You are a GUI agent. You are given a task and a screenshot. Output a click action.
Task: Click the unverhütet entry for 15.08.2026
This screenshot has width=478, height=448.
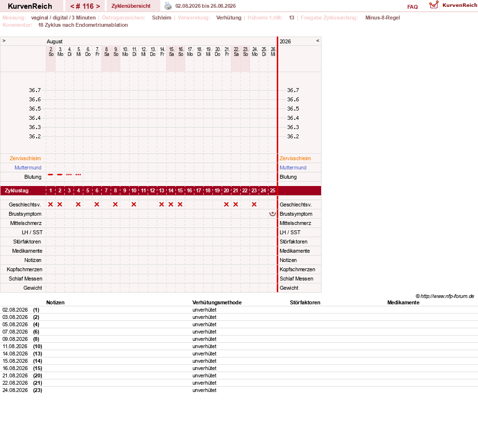tap(205, 361)
